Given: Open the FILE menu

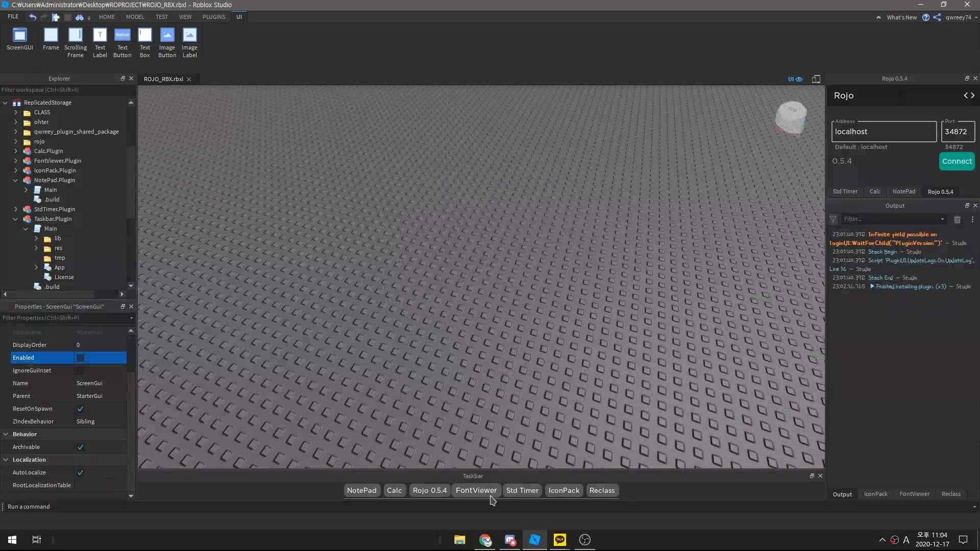Looking at the screenshot, I should point(13,17).
